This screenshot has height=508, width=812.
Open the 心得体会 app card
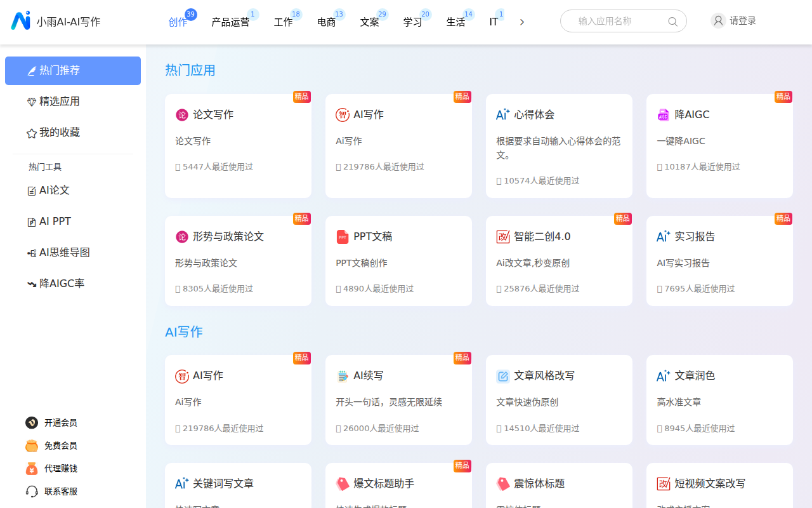(559, 146)
